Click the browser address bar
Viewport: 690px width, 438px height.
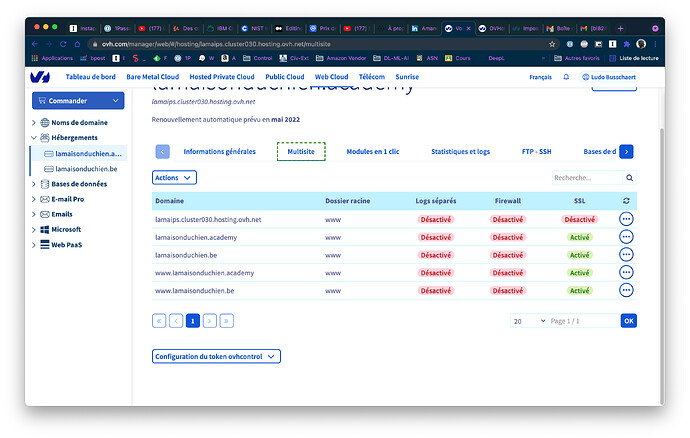(x=321, y=44)
